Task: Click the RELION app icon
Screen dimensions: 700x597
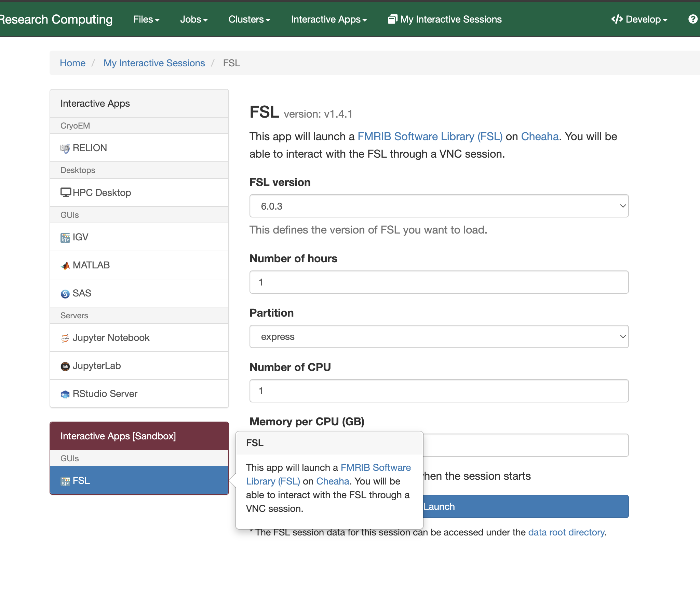Action: pyautogui.click(x=65, y=148)
